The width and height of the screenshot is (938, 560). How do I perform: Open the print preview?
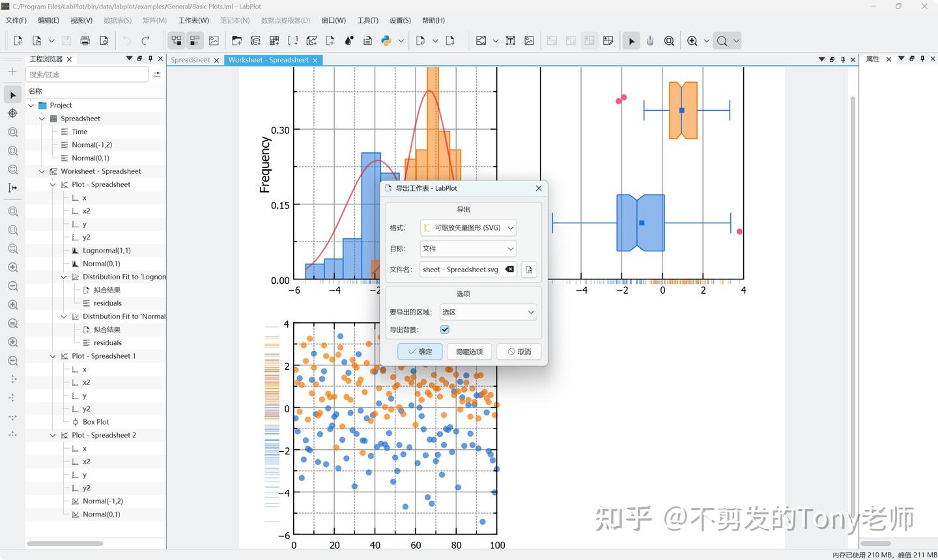click(103, 40)
